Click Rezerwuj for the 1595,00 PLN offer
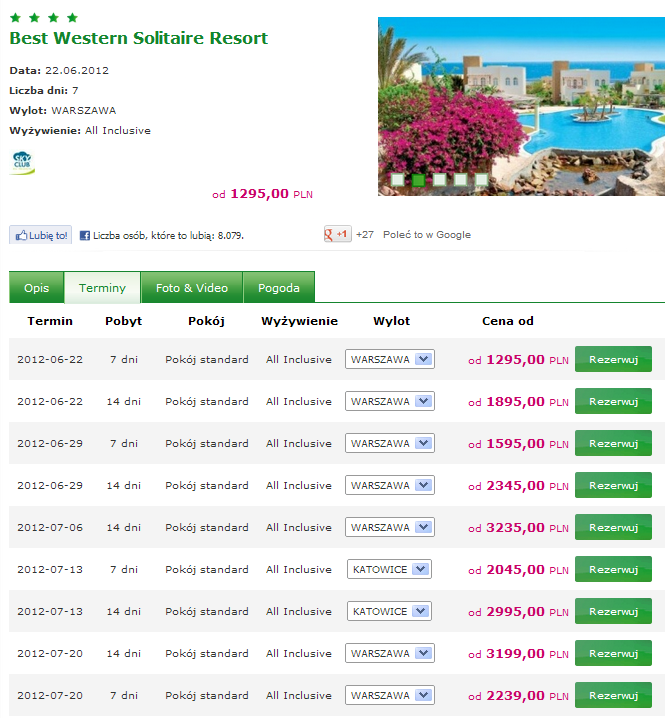 click(x=613, y=443)
